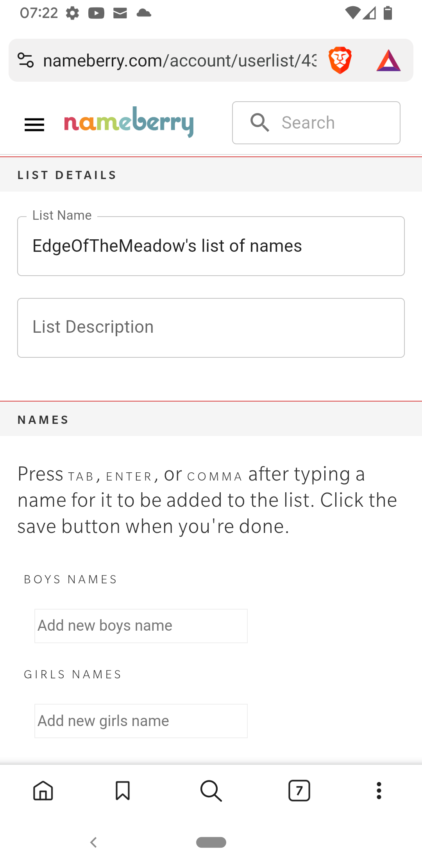The image size is (422, 868).
Task: Select the List Name text field
Action: [x=211, y=246]
